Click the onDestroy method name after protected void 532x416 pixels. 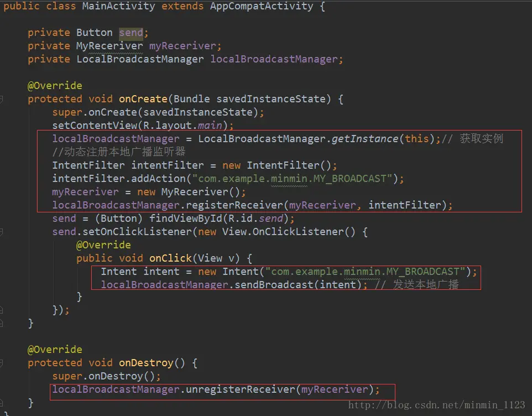tap(146, 363)
